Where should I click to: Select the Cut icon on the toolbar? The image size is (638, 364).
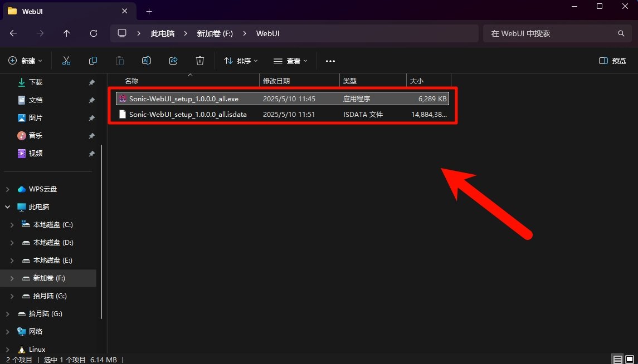[66, 61]
